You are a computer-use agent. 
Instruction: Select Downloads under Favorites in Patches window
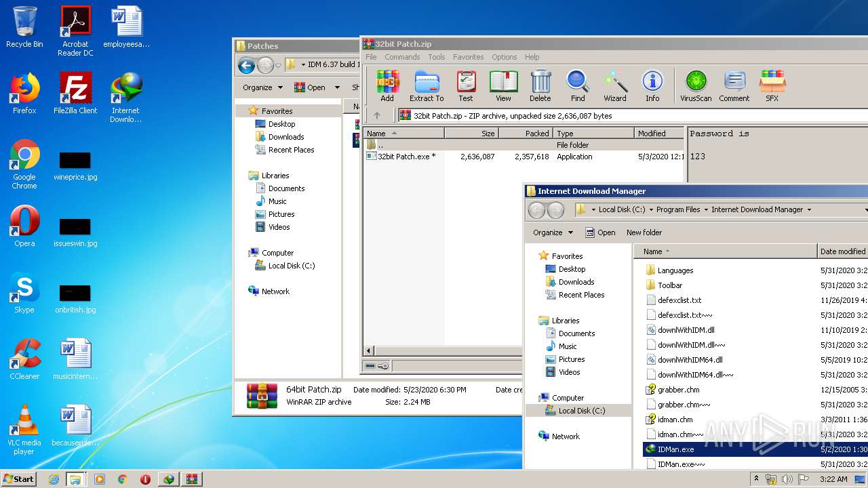285,137
